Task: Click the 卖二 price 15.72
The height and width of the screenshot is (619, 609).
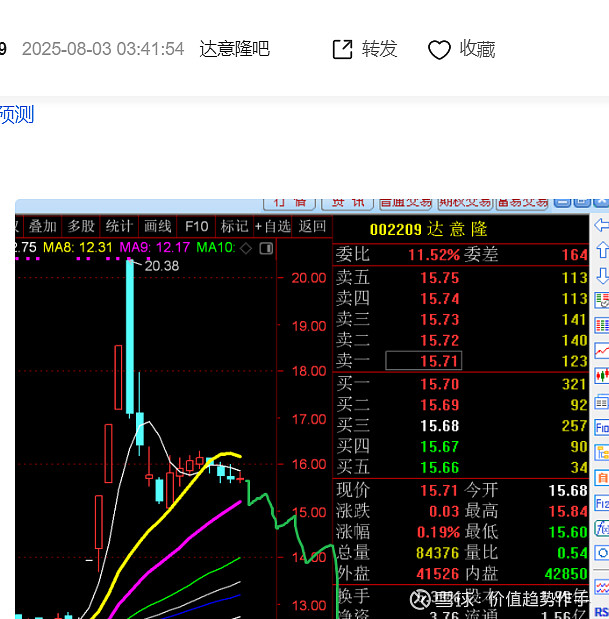Action: (x=439, y=340)
